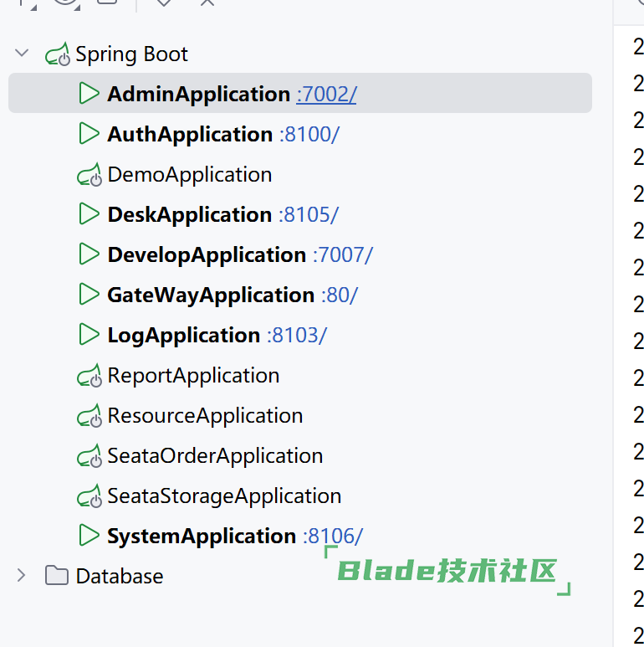Click the Spring icon beside ReportApplication
644x647 pixels.
(x=89, y=376)
